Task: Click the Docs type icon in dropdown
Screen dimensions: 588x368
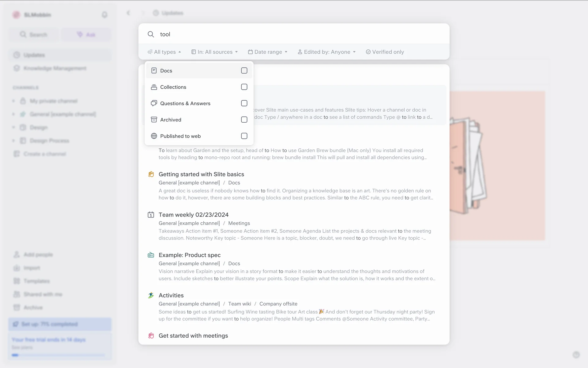Action: pos(154,71)
